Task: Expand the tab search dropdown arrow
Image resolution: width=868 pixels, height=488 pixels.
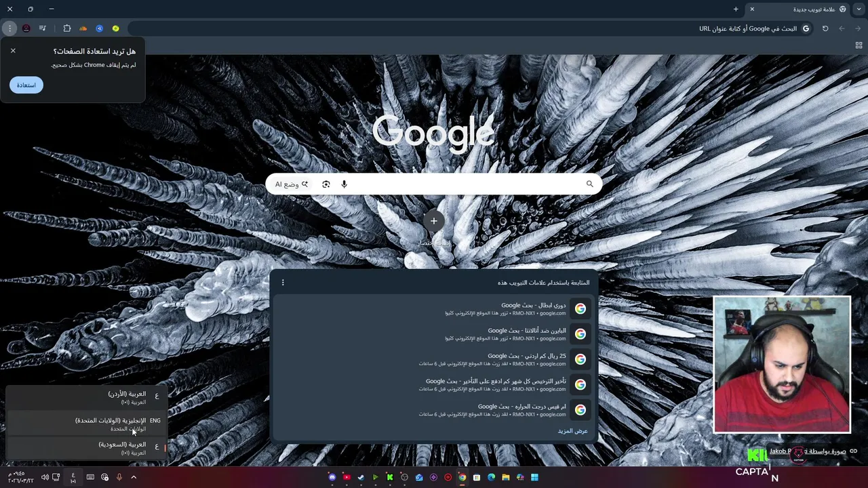Action: [x=859, y=9]
